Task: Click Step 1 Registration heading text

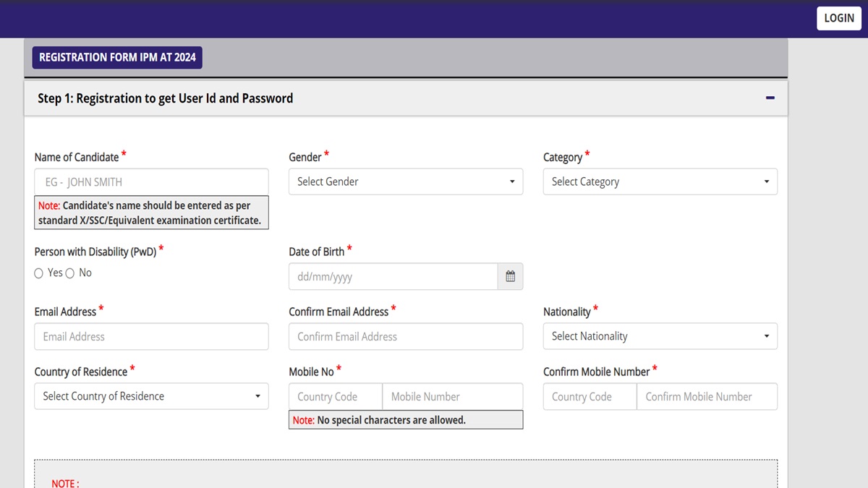Action: [x=166, y=98]
